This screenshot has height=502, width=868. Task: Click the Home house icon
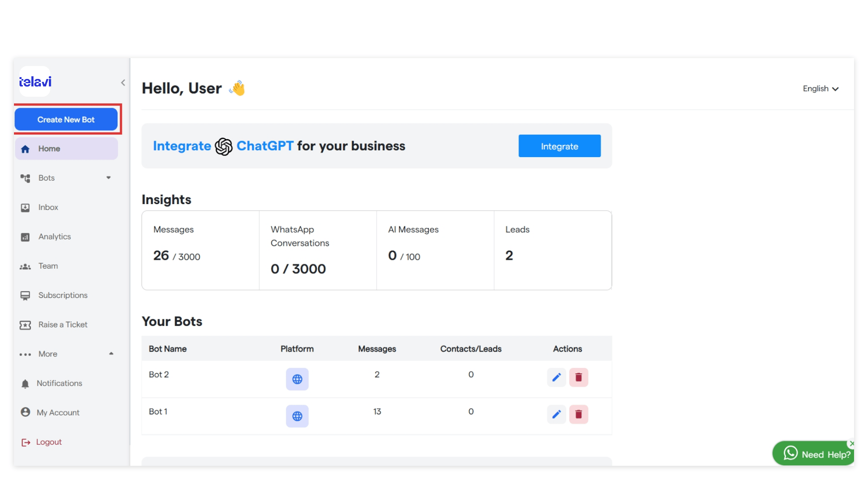(25, 149)
